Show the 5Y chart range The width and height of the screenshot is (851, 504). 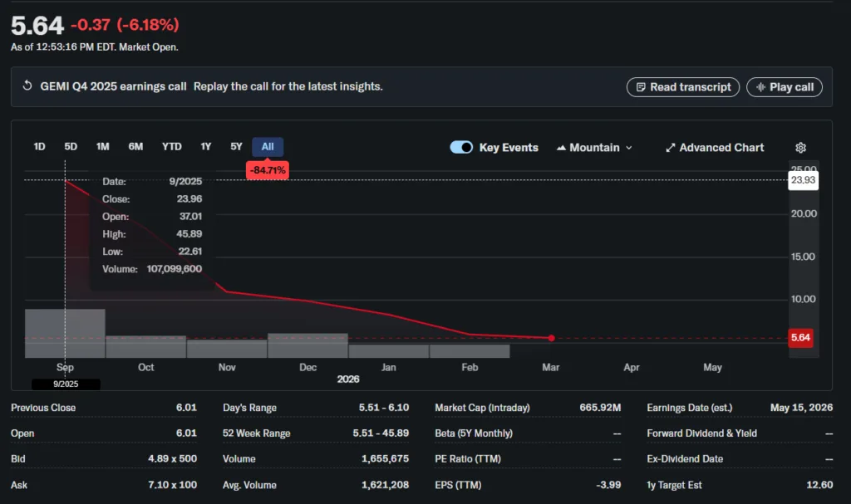236,147
